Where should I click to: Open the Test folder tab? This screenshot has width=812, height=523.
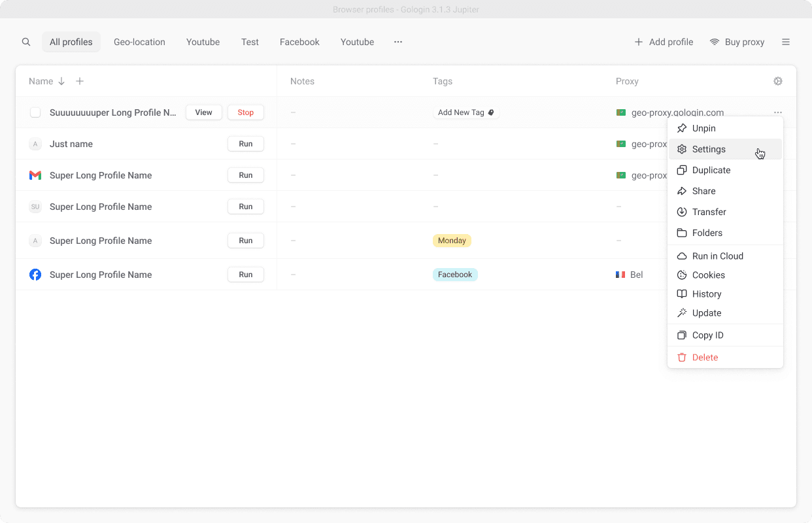(250, 42)
